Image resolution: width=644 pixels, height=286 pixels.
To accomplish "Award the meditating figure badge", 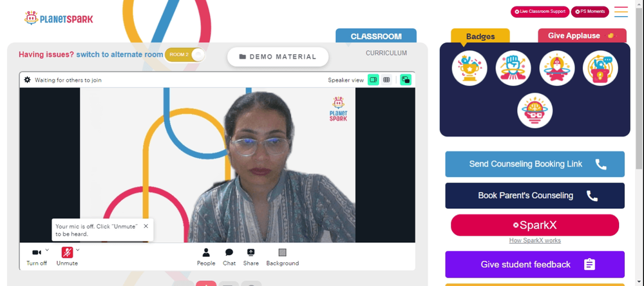I will click(557, 68).
